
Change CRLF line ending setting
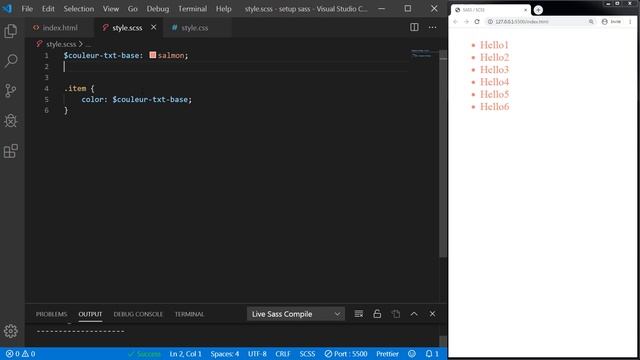click(x=283, y=354)
